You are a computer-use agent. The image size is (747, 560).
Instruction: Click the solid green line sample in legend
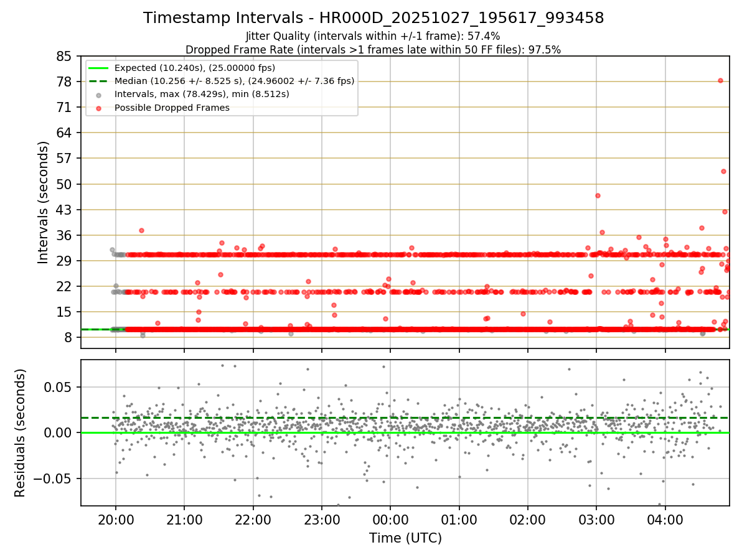coord(100,68)
